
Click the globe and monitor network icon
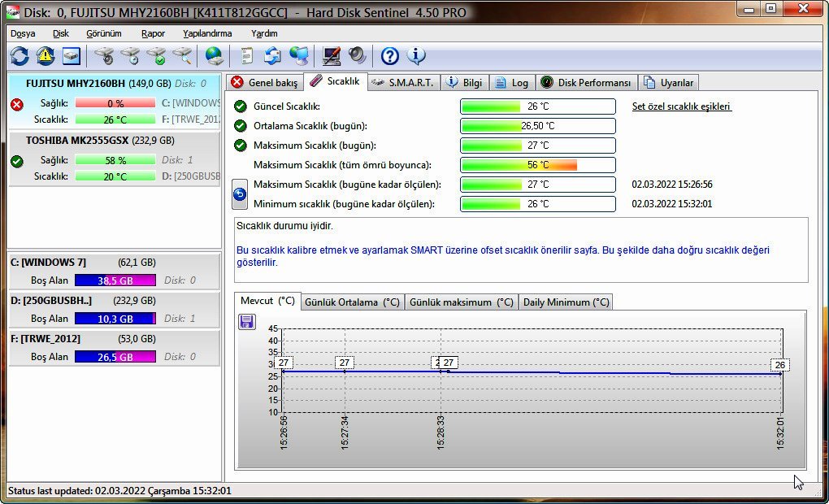click(x=299, y=55)
